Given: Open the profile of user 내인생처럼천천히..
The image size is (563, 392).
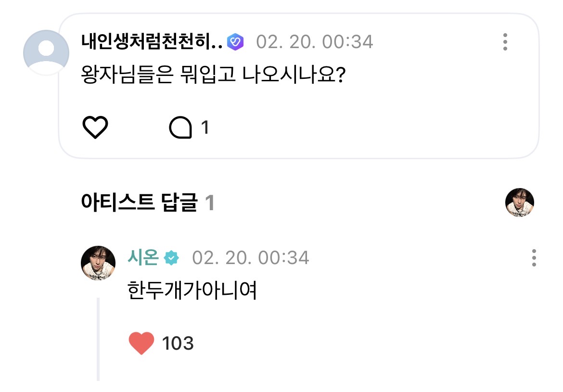Looking at the screenshot, I should pos(152,42).
